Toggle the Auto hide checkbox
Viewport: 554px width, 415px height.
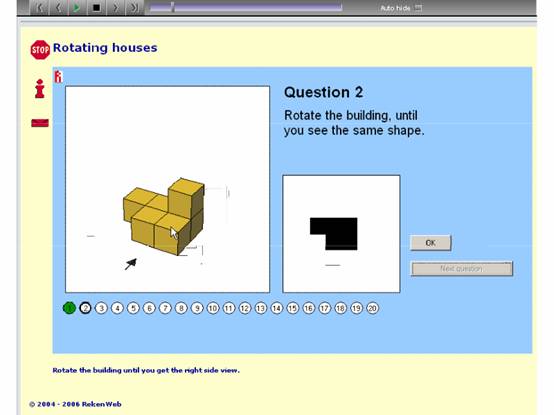click(418, 8)
